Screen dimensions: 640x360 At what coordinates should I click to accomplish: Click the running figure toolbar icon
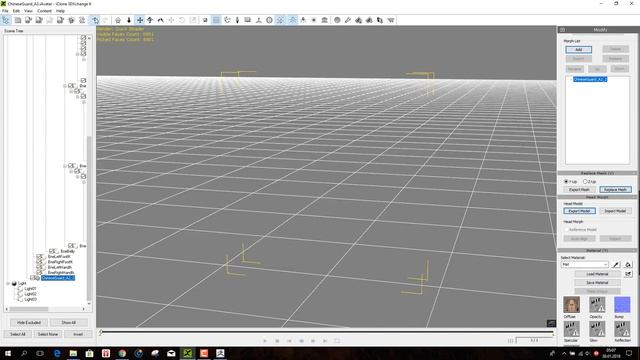coord(303,20)
